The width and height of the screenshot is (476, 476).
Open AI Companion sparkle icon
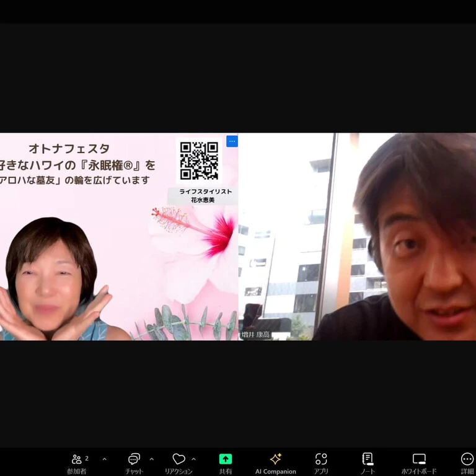(x=275, y=459)
